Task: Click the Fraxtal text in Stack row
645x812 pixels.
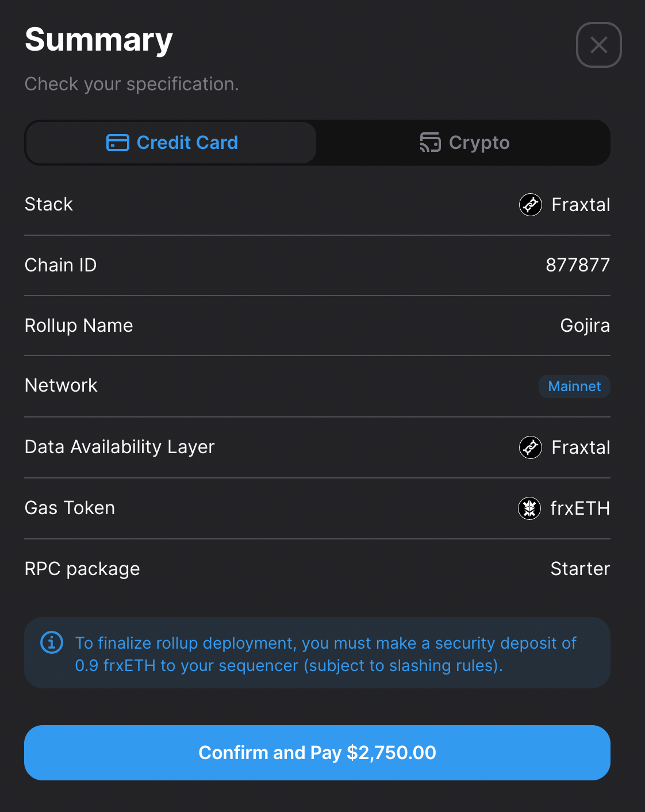Action: coord(581,205)
